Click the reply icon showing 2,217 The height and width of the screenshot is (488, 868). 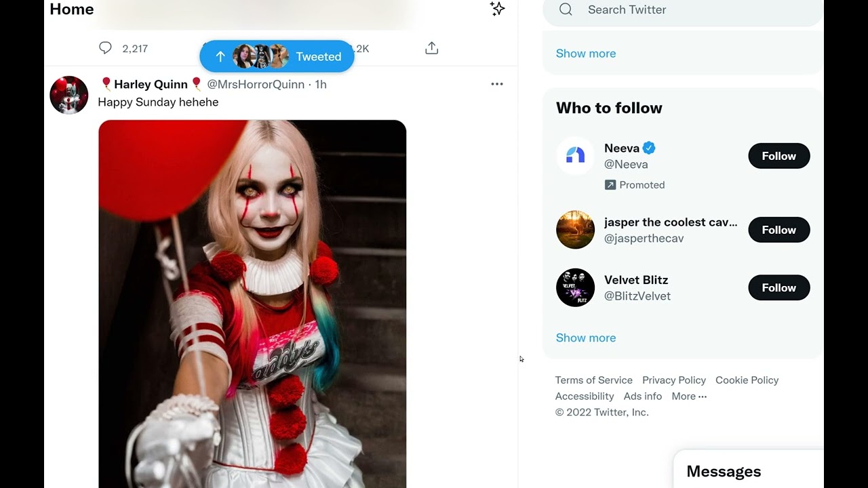(106, 48)
